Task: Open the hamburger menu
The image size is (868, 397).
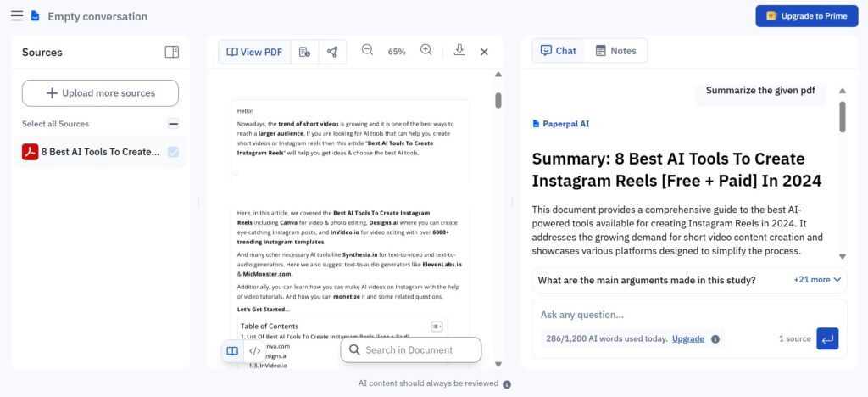Action: [17, 16]
